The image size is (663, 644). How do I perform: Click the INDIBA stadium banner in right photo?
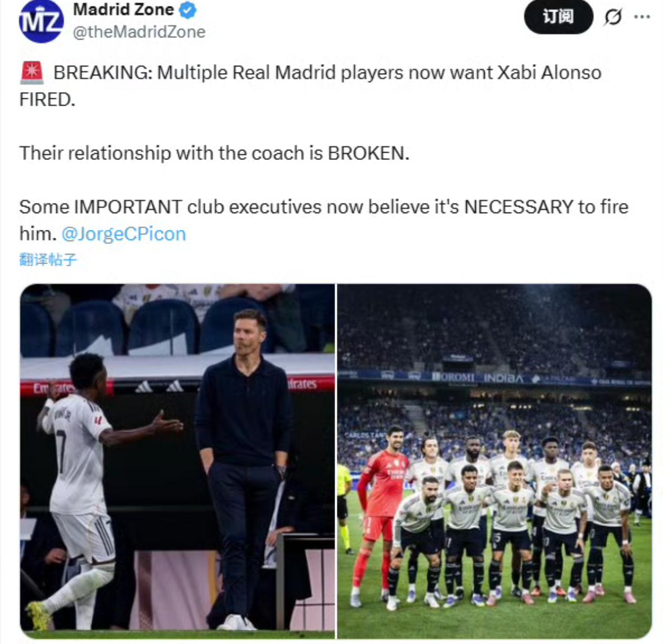[503, 378]
